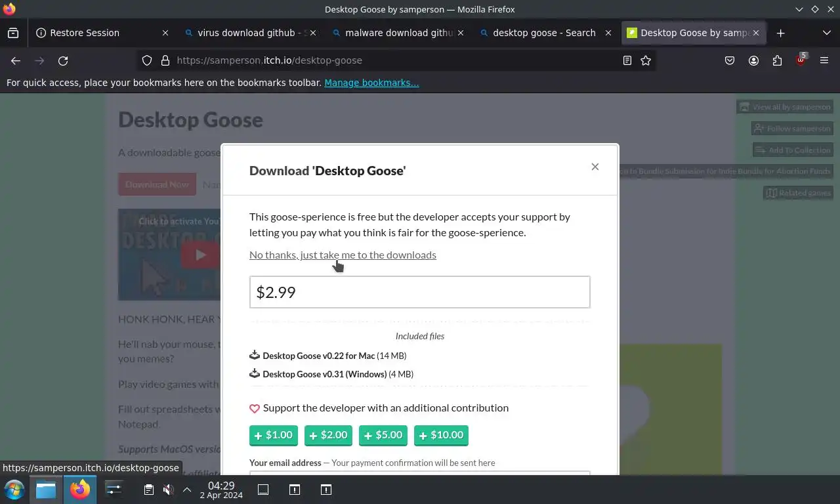Screen dimensions: 840x504
Task: Play the YouTube video thumbnail
Action: click(199, 255)
